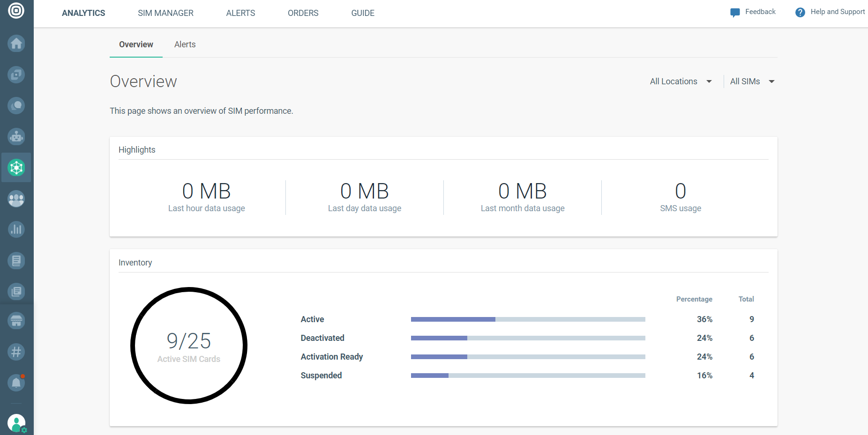
Task: Switch to the Alerts sub-tab
Action: (185, 44)
